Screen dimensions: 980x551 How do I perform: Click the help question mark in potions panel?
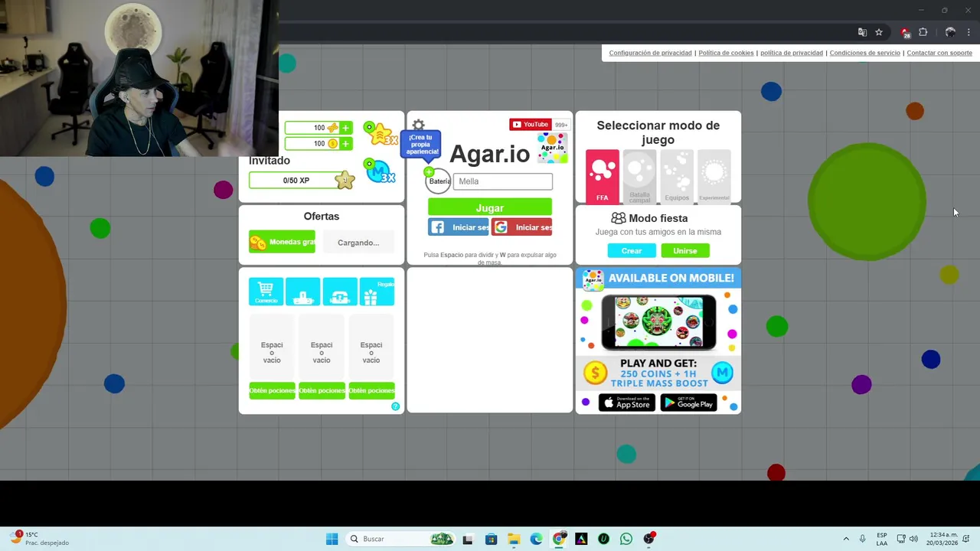(x=396, y=406)
